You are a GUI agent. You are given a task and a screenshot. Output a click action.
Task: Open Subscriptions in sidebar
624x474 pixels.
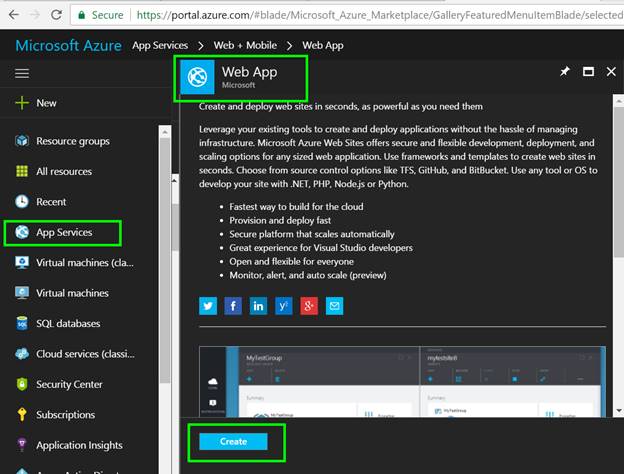coord(66,415)
